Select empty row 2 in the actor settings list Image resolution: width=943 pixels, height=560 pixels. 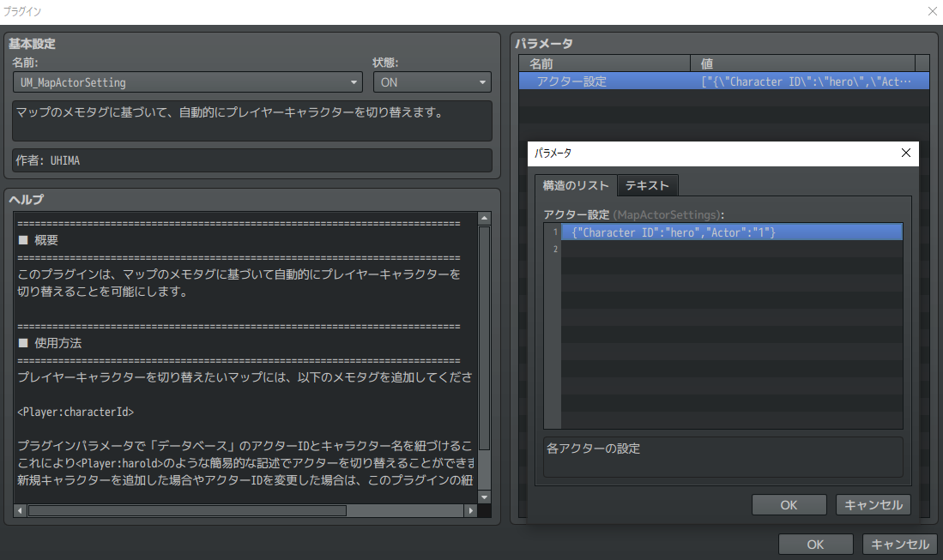(x=729, y=249)
